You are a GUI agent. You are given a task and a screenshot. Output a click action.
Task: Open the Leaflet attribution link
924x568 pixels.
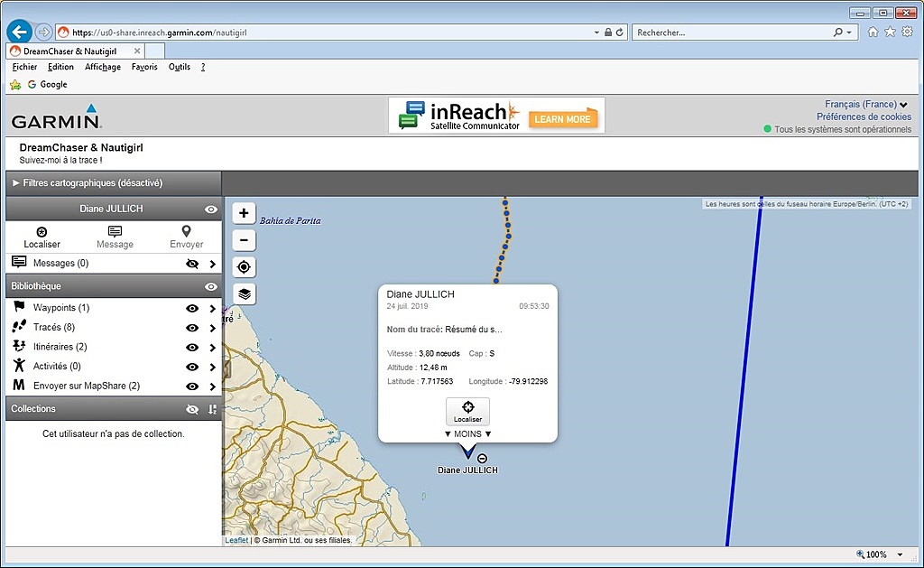pyautogui.click(x=236, y=540)
